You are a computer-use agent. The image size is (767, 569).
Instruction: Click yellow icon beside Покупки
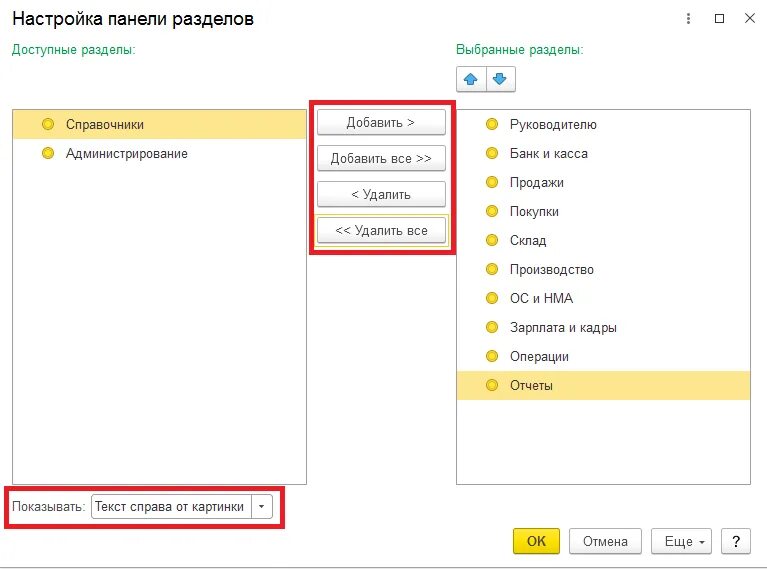pyautogui.click(x=492, y=211)
